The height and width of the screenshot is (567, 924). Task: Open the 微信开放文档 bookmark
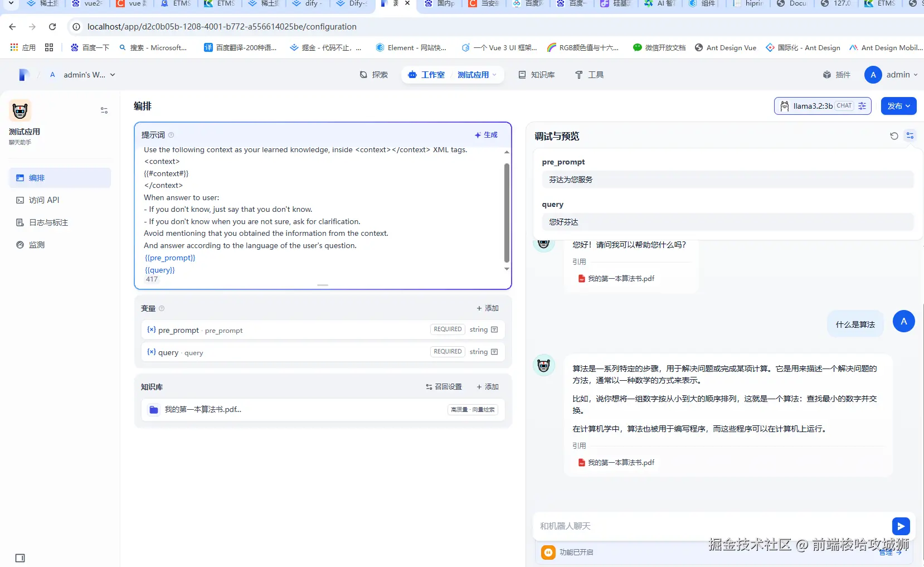pos(659,48)
